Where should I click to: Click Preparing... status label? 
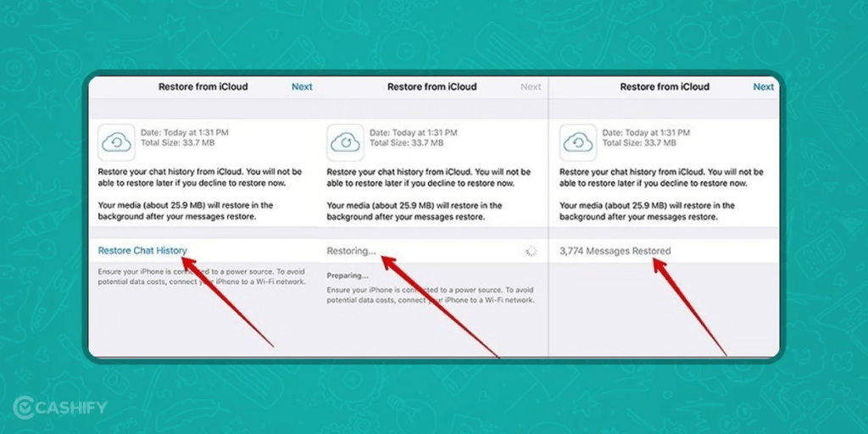(348, 275)
